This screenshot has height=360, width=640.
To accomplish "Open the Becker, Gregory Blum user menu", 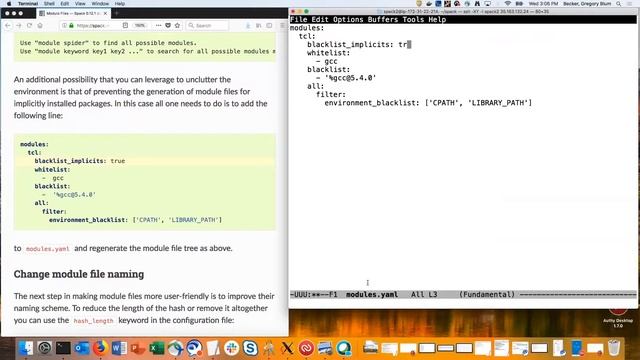I will click(587, 3).
